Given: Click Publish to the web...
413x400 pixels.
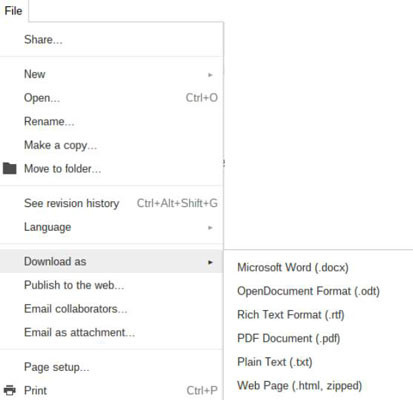Looking at the screenshot, I should point(74,285).
